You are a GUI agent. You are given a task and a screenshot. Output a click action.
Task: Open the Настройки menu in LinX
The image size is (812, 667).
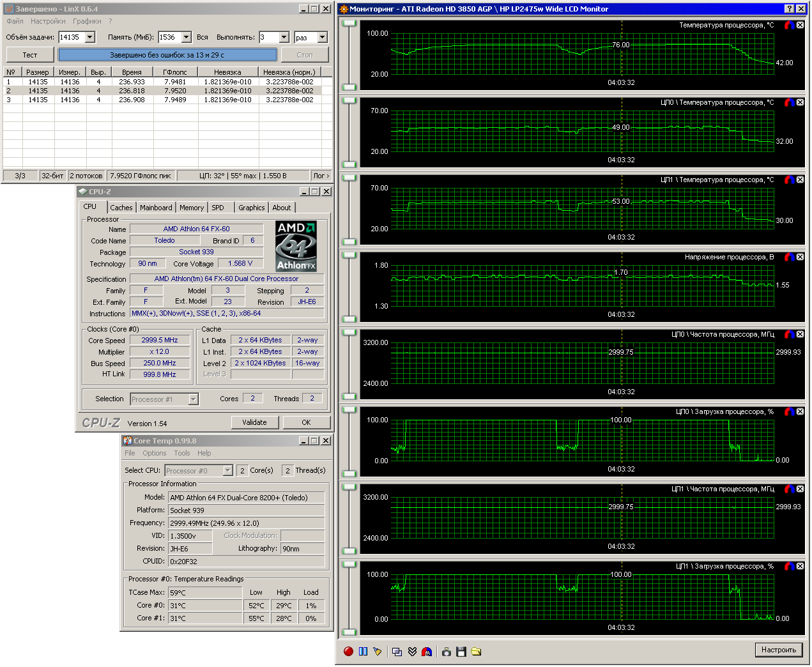48,21
